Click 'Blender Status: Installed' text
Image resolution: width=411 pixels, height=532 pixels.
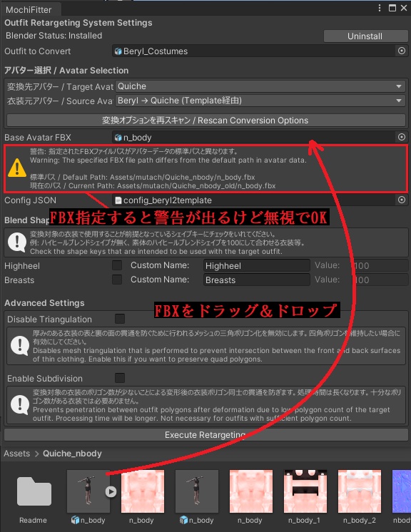tap(54, 35)
